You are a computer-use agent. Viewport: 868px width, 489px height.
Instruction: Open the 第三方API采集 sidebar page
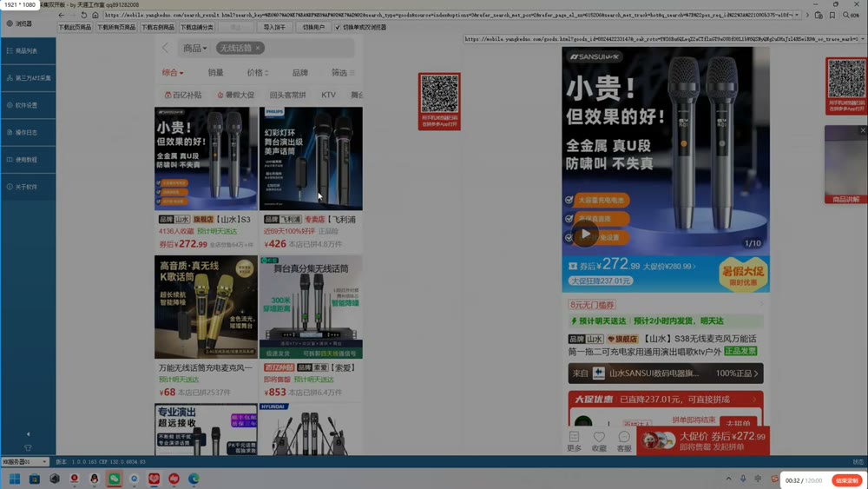28,78
